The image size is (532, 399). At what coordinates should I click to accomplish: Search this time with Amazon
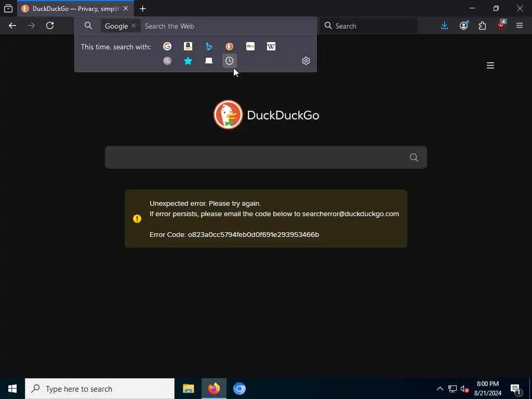click(x=188, y=46)
